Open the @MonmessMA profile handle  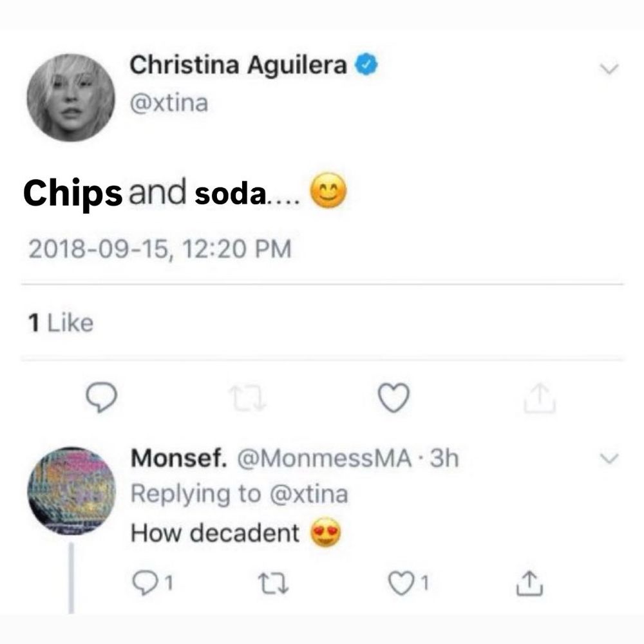pyautogui.click(x=325, y=458)
